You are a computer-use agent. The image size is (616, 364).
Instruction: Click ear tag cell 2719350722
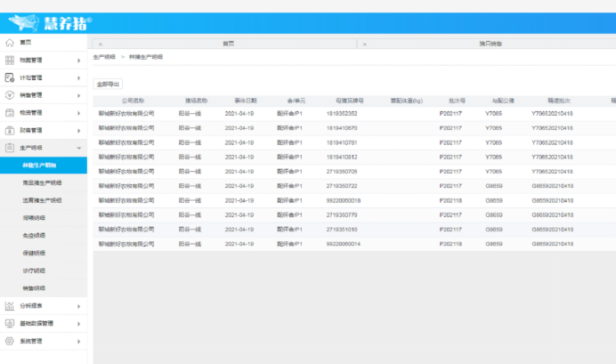point(342,186)
